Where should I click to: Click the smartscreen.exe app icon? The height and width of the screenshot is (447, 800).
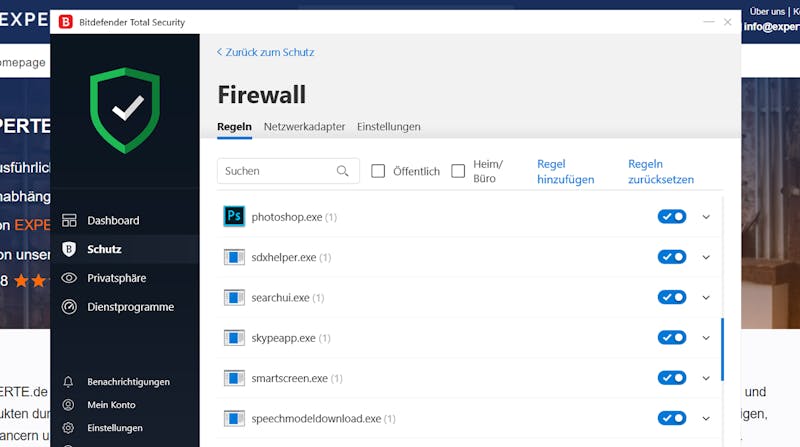click(x=234, y=378)
